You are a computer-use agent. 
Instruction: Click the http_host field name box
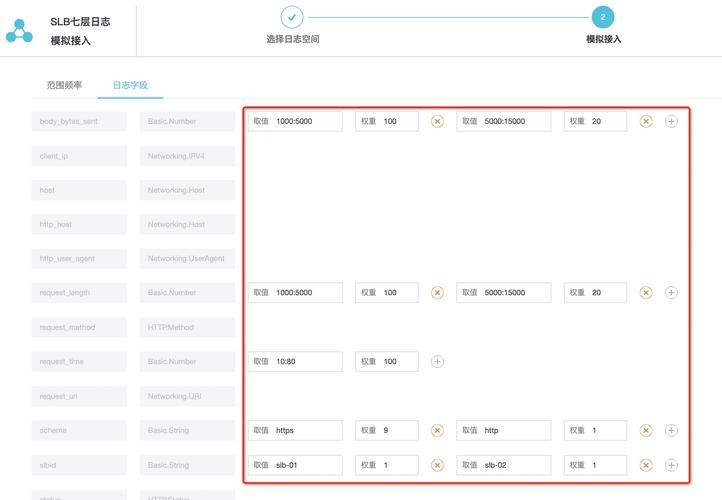point(79,224)
